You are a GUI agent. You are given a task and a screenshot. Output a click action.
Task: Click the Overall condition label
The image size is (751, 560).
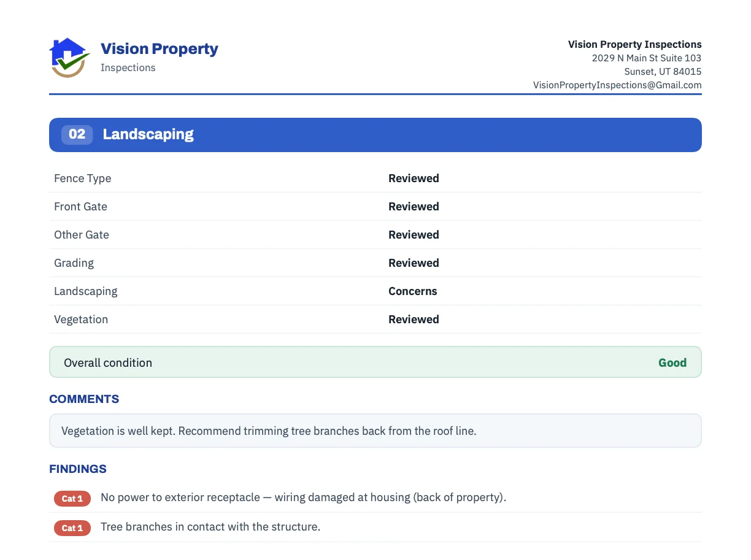click(108, 362)
